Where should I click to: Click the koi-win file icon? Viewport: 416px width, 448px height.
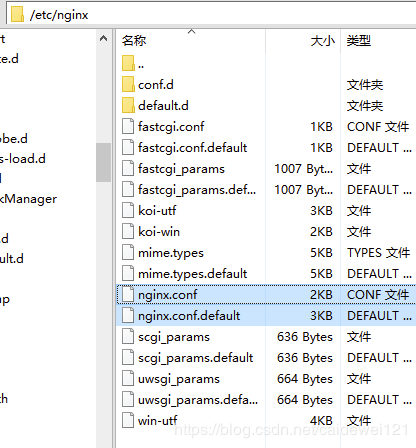coord(128,231)
